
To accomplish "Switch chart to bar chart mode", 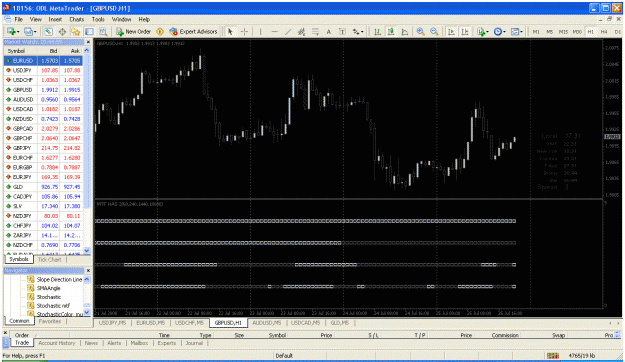I will (x=377, y=31).
